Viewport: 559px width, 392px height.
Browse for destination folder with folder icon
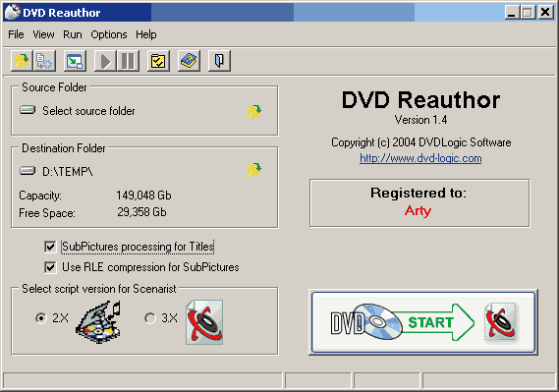[254, 170]
